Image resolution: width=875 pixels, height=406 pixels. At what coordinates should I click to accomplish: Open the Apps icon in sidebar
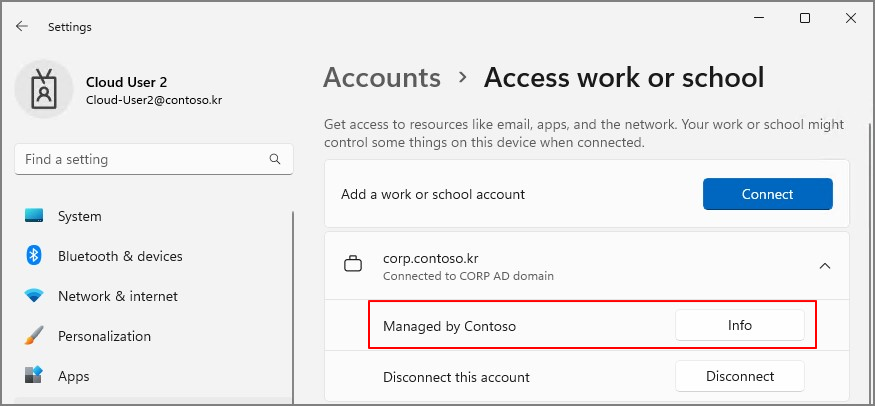34,375
